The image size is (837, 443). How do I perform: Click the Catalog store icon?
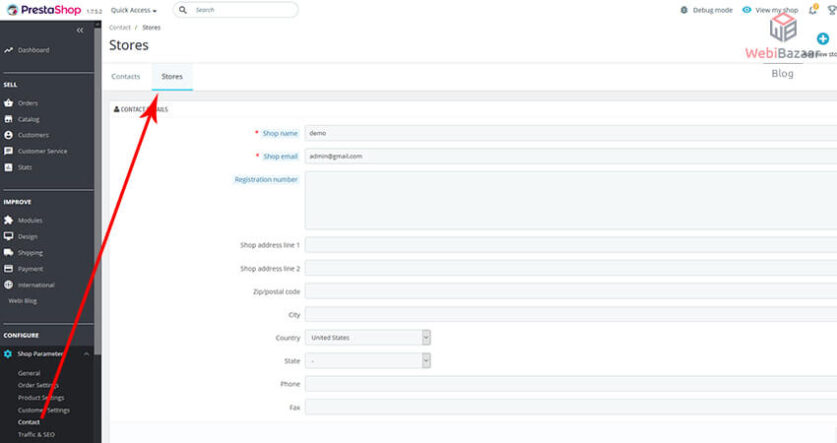[x=8, y=119]
